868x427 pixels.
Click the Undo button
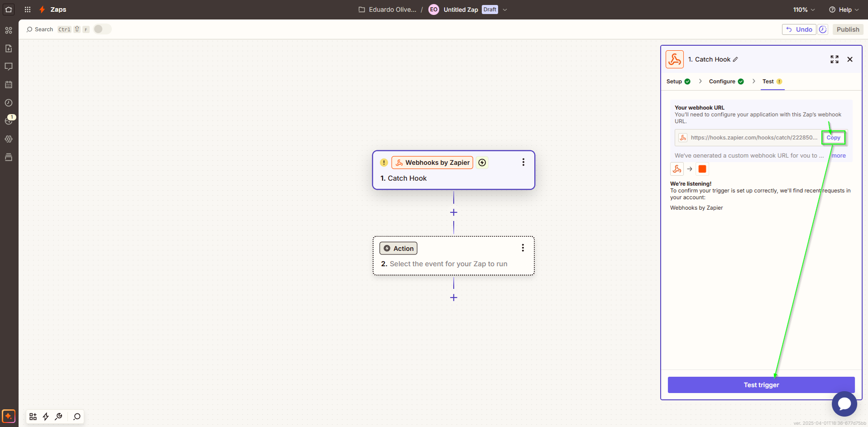click(x=799, y=29)
